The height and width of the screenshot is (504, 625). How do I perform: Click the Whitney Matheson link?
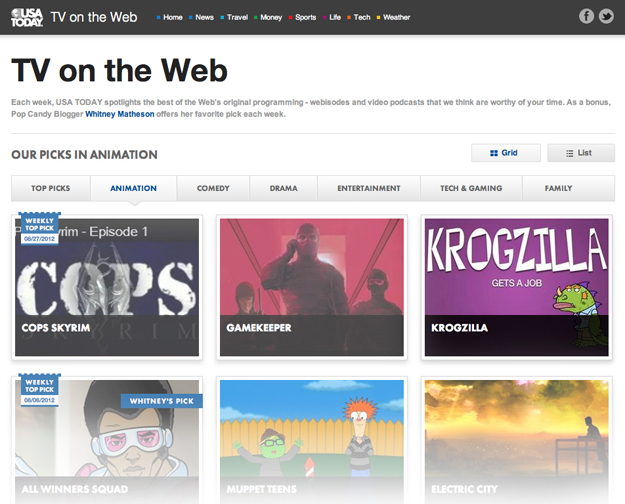(120, 115)
